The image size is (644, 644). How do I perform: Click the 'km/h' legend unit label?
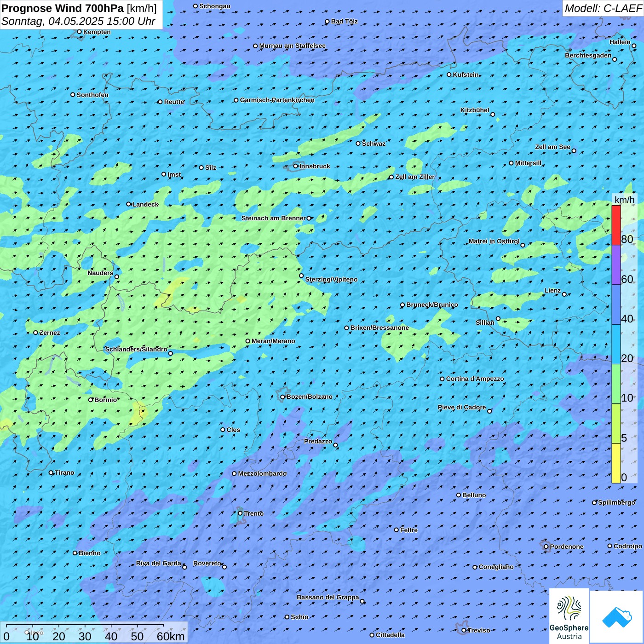click(624, 200)
